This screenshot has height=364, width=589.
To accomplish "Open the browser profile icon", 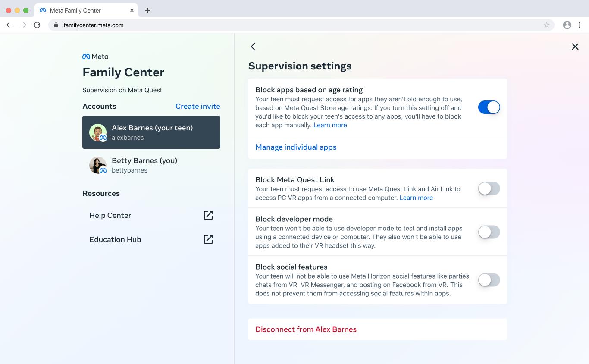I will click(567, 25).
